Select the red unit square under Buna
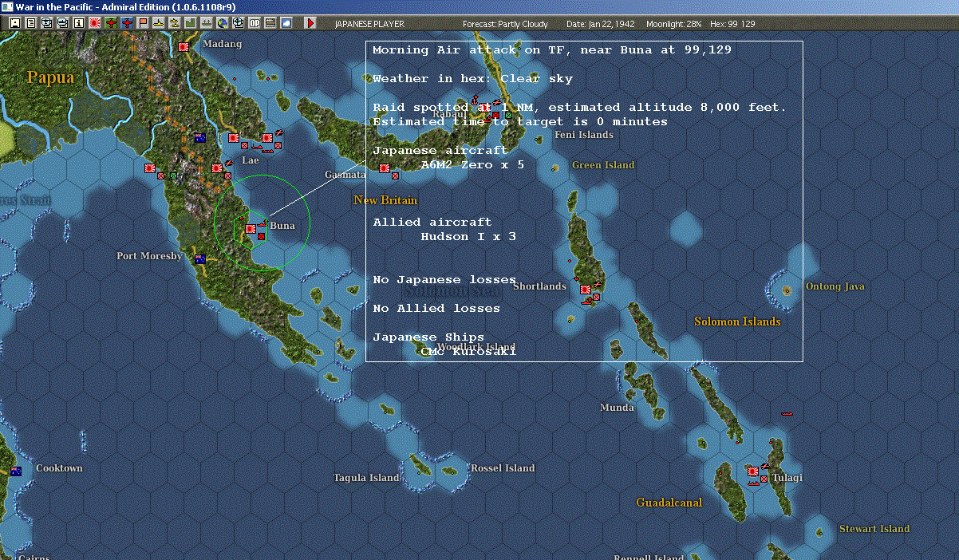 tap(261, 236)
